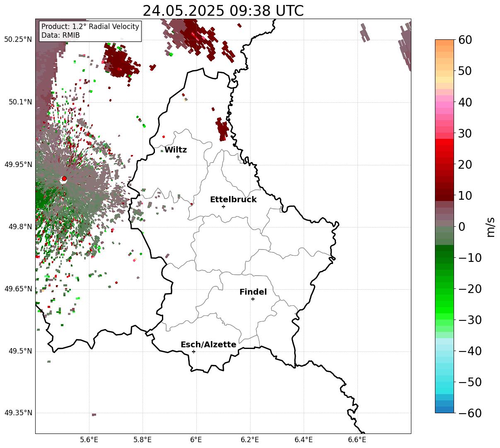500x448 pixels.
Task: Click the Data: RMIB text
Action: pyautogui.click(x=60, y=36)
